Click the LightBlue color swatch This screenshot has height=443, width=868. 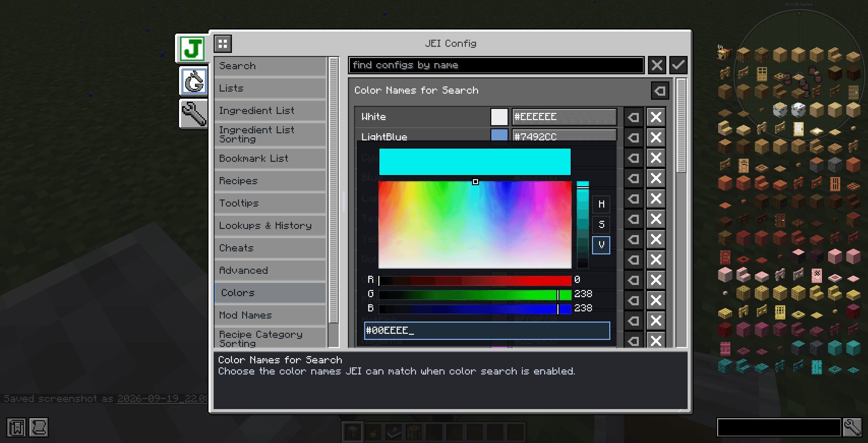pyautogui.click(x=499, y=135)
